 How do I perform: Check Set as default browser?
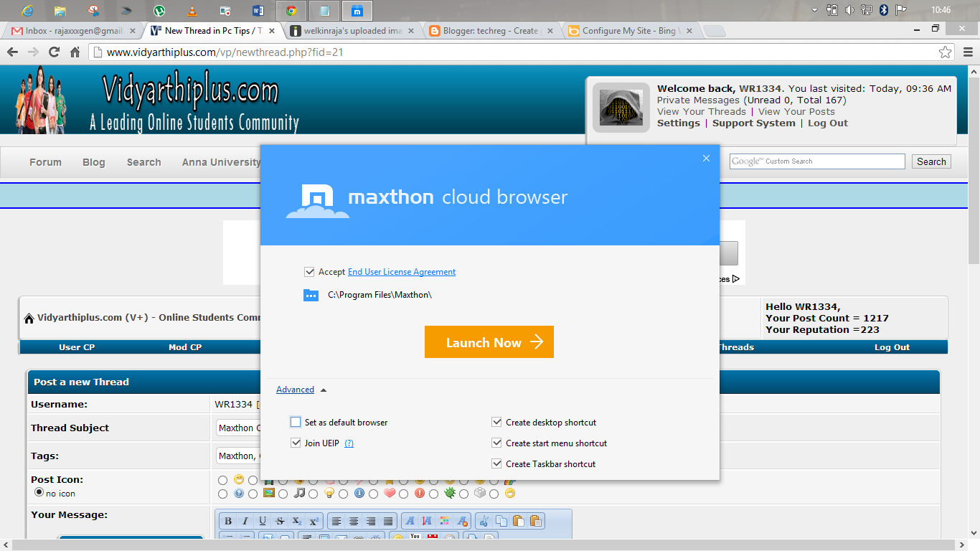(296, 422)
